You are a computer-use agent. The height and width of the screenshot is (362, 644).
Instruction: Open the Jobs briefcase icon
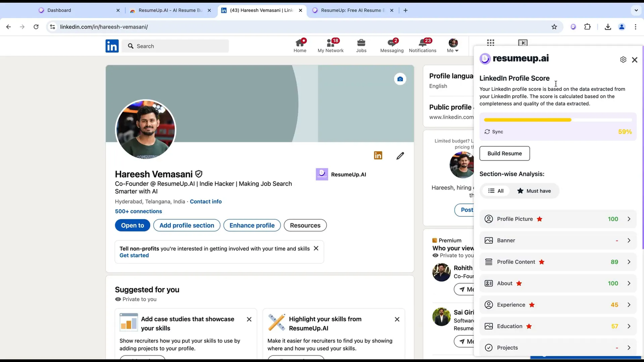pos(361,46)
